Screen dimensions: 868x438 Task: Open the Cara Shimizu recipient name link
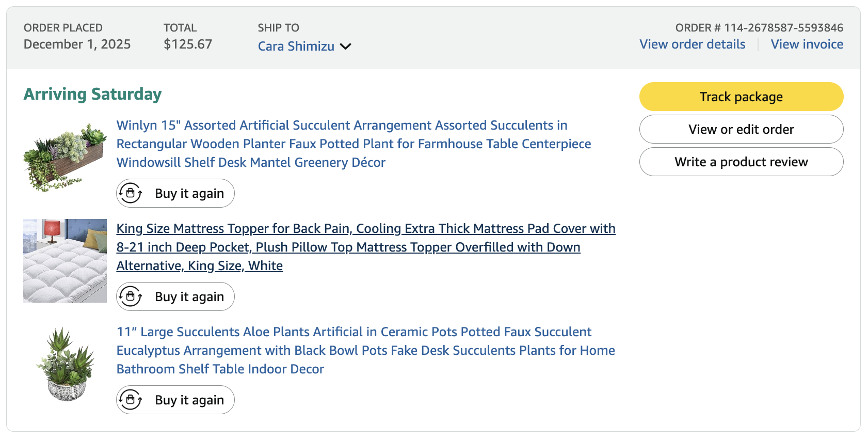click(296, 46)
